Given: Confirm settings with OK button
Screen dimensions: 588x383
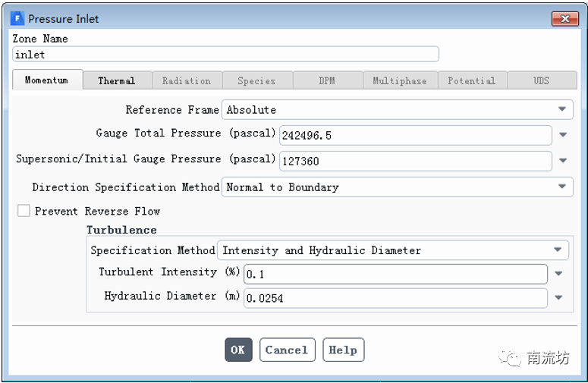Looking at the screenshot, I should click(238, 350).
